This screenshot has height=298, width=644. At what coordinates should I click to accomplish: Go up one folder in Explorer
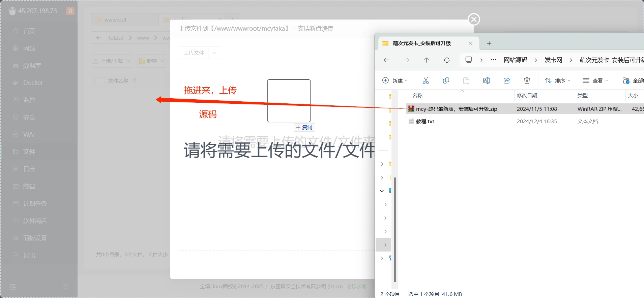(x=427, y=60)
